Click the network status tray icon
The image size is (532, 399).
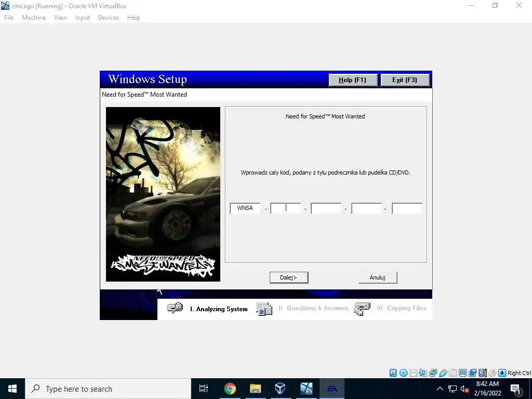(x=453, y=389)
